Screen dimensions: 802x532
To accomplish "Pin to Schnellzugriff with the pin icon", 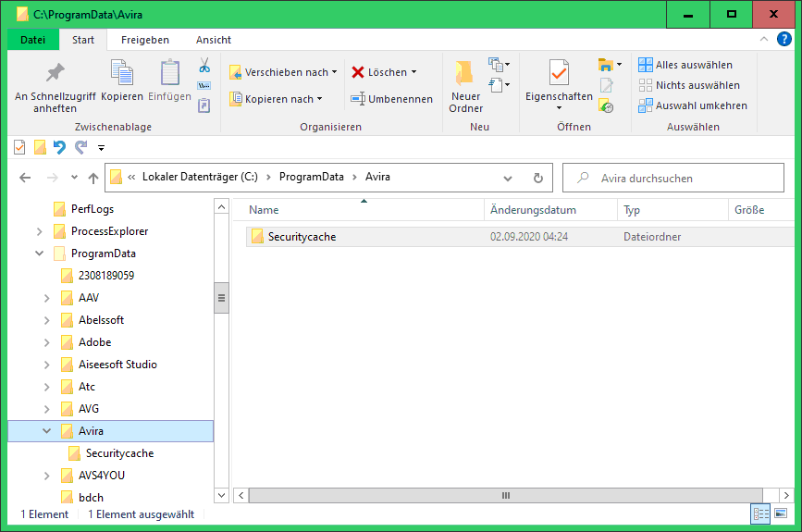I will tap(55, 86).
